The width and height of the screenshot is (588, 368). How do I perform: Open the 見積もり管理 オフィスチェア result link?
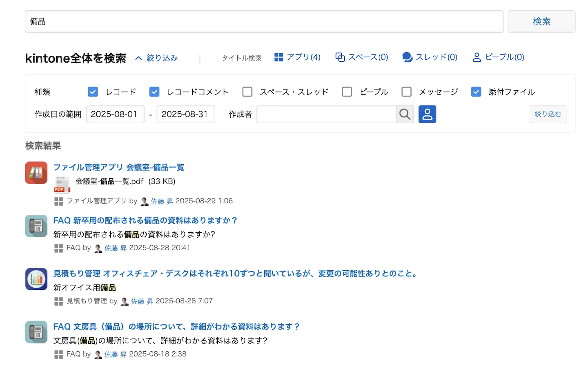click(x=235, y=274)
